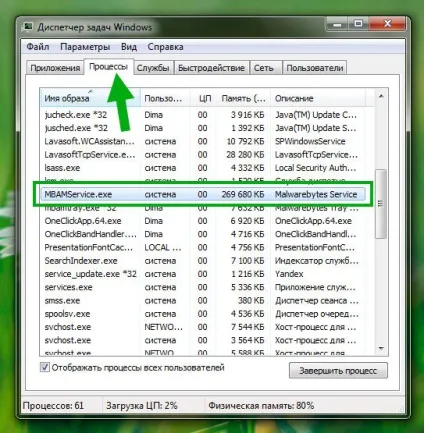
Task: Click the process list scrollbar thumb
Action: 381,204
